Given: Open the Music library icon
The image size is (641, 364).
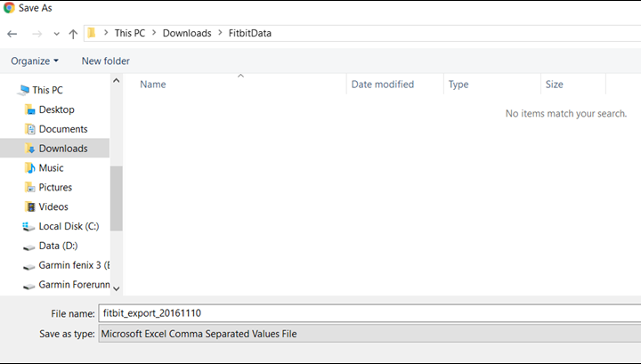Looking at the screenshot, I should [x=29, y=168].
